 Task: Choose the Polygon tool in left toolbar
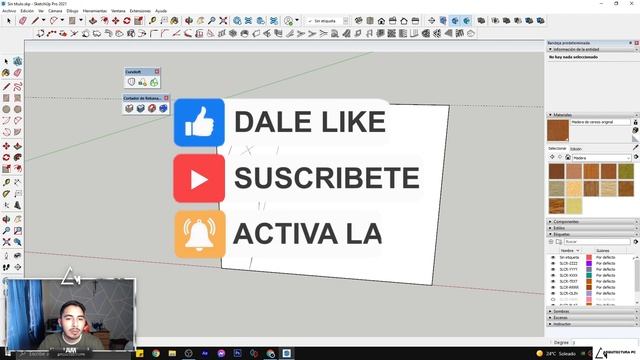[18, 109]
